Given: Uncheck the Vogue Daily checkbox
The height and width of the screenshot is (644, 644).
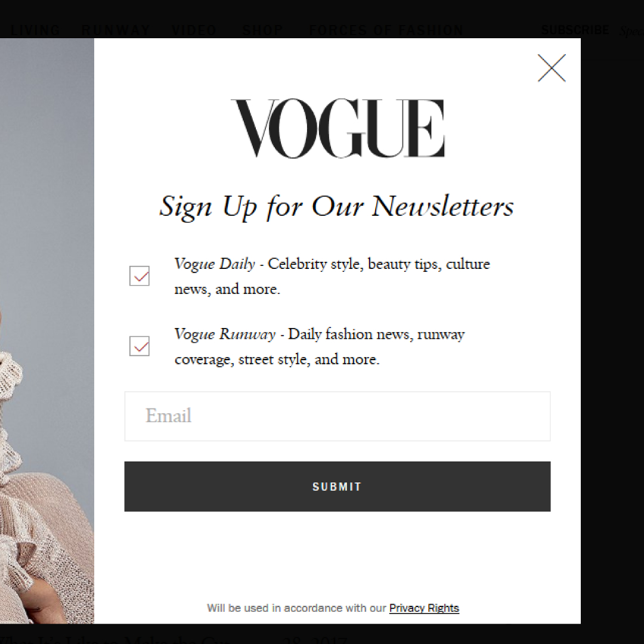Looking at the screenshot, I should click(139, 275).
